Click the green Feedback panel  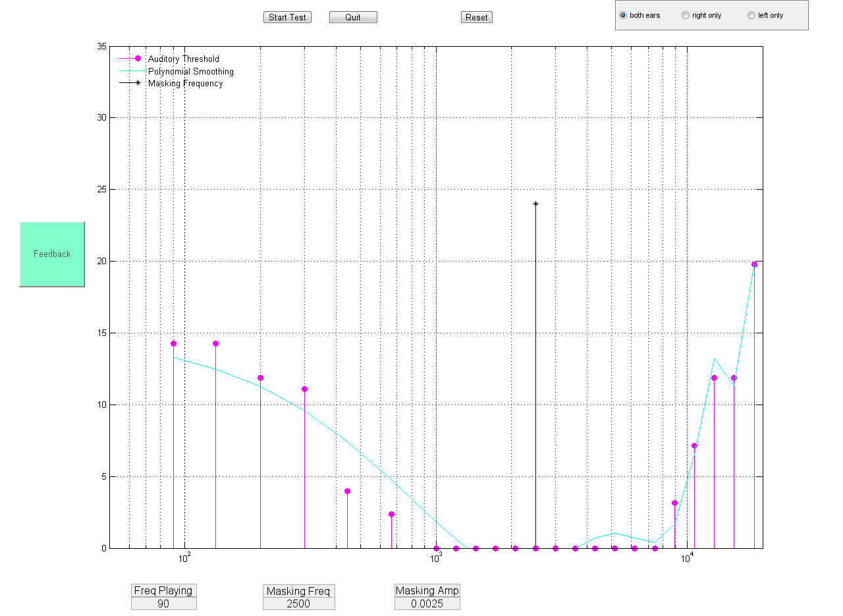pyautogui.click(x=52, y=254)
